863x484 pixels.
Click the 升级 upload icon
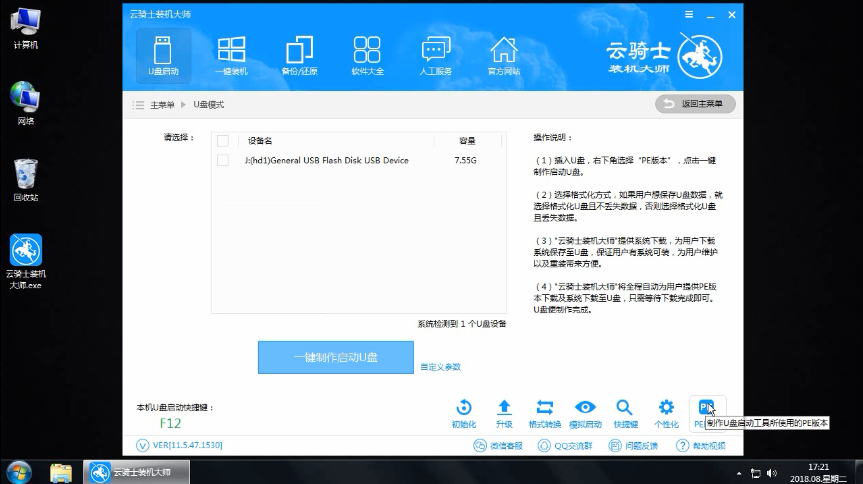504,414
